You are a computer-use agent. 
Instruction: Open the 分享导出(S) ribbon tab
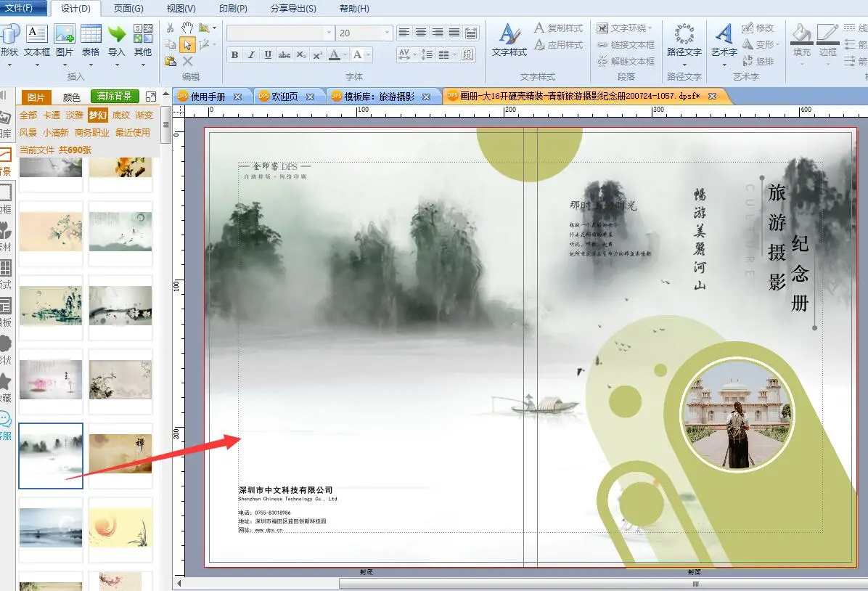[293, 8]
